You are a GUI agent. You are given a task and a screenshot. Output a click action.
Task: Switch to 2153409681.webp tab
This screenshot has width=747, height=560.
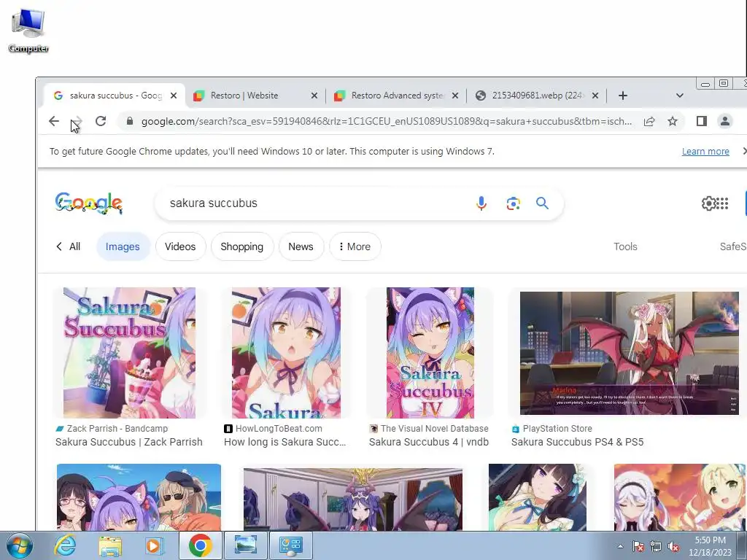click(x=536, y=96)
